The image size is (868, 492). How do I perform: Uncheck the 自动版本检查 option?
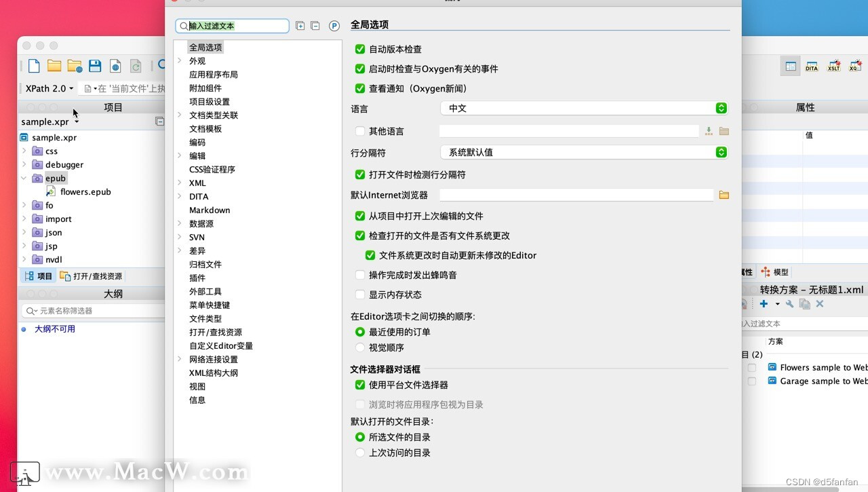tap(359, 49)
